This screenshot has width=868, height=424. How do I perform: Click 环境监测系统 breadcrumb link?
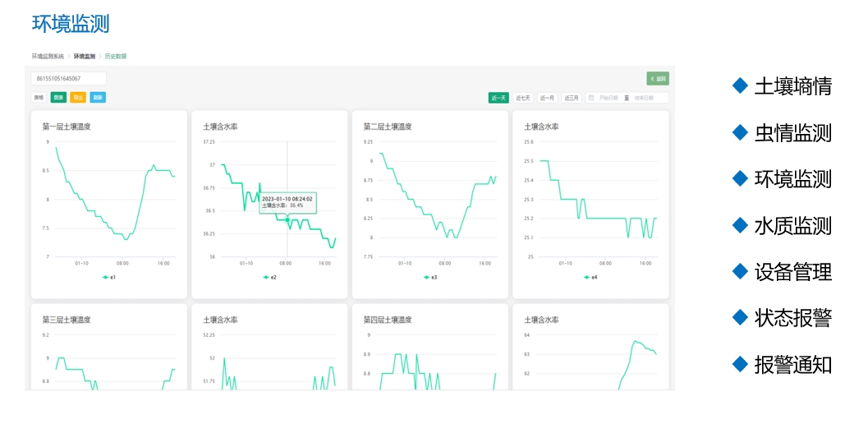click(x=48, y=57)
